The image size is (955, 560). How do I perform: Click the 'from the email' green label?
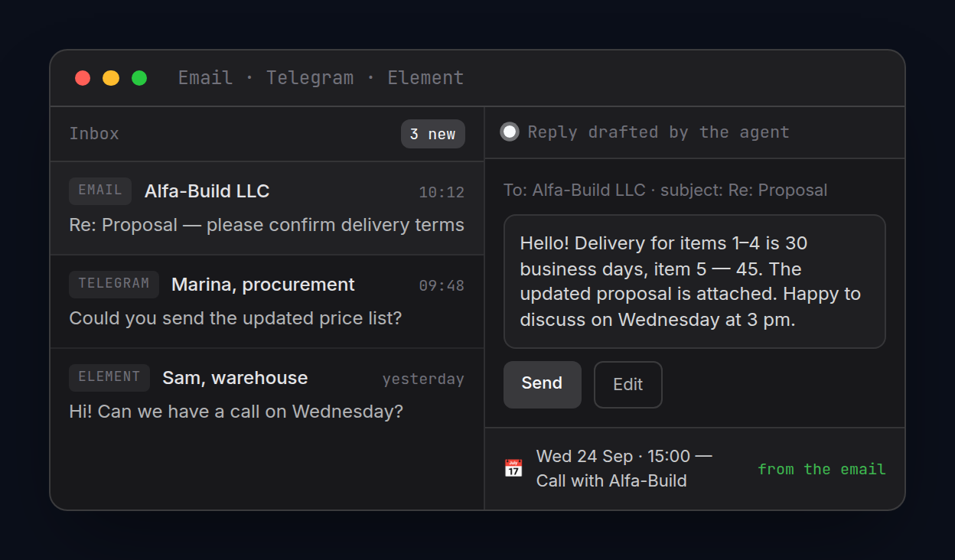click(x=822, y=469)
